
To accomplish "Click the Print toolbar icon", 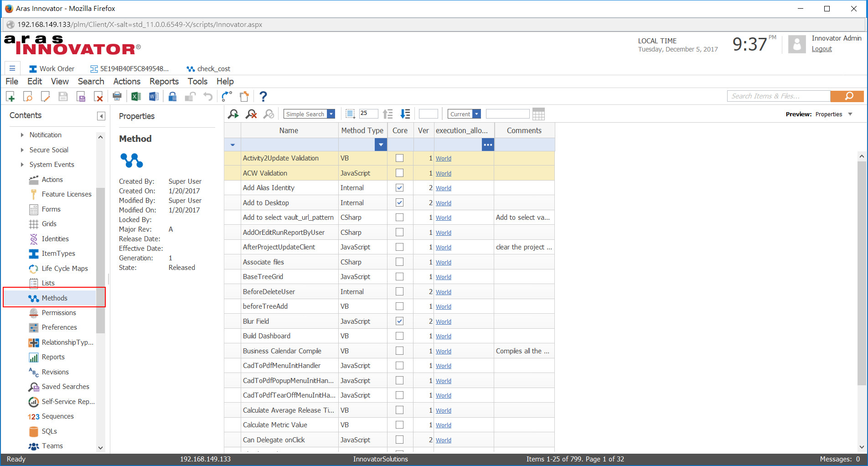I will pyautogui.click(x=117, y=96).
